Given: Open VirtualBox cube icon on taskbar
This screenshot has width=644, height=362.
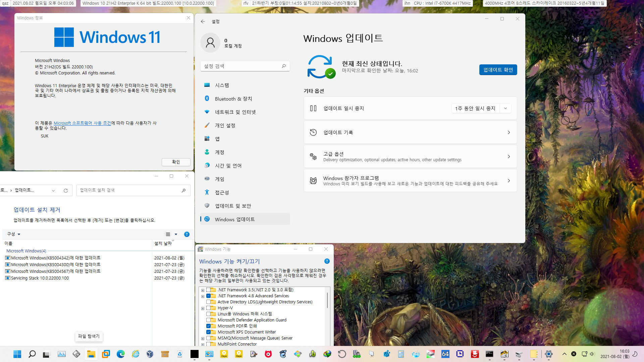Looking at the screenshot, I should [150, 354].
